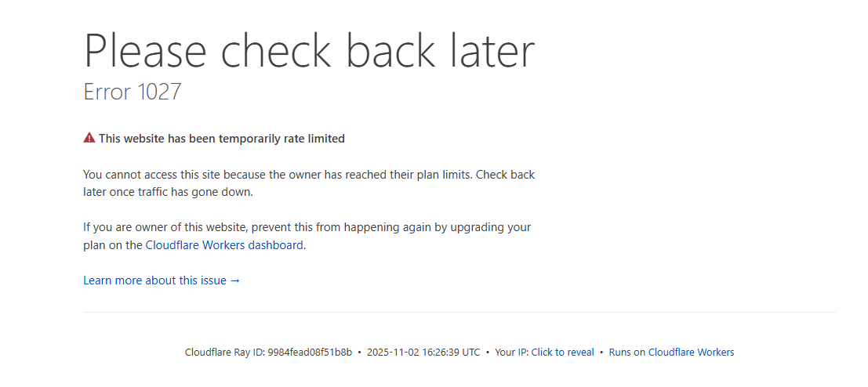868x387 pixels.
Task: Click the 'You cannot access this site' paragraph
Action: click(x=309, y=175)
